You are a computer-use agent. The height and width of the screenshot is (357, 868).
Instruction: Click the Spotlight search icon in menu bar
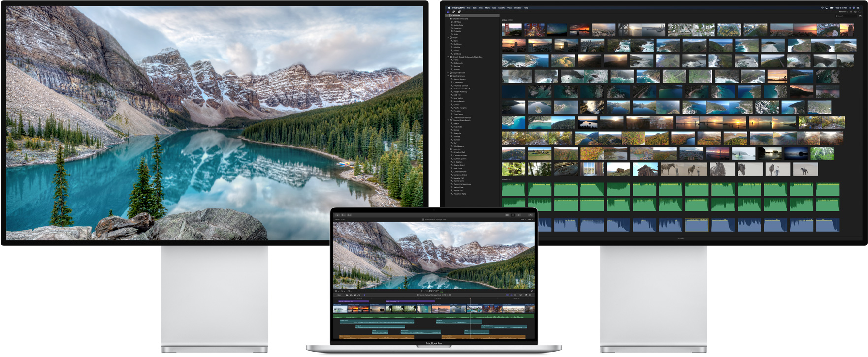pyautogui.click(x=850, y=8)
